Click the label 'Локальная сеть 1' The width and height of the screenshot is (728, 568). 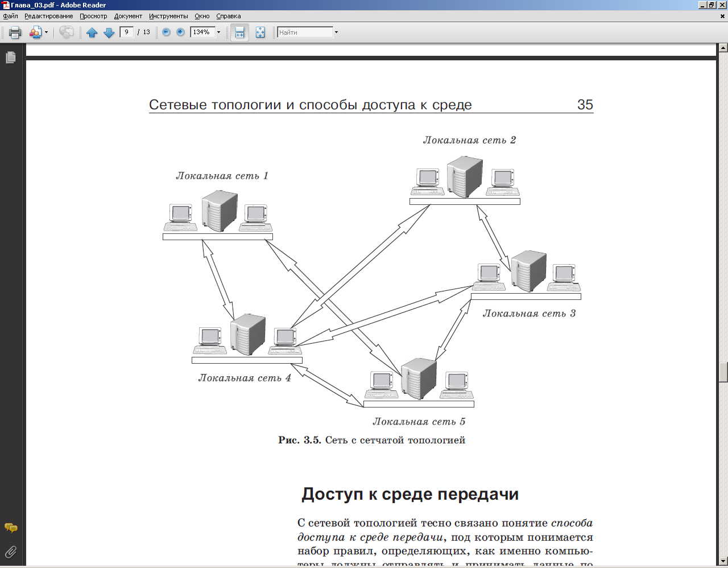click(222, 176)
